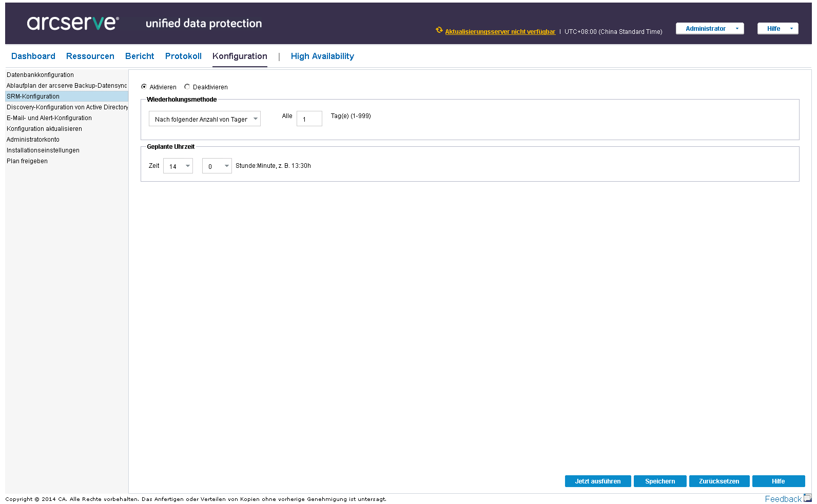Viewport: 817px width, 504px height.
Task: Switch to the Dashboard tab
Action: coord(33,56)
